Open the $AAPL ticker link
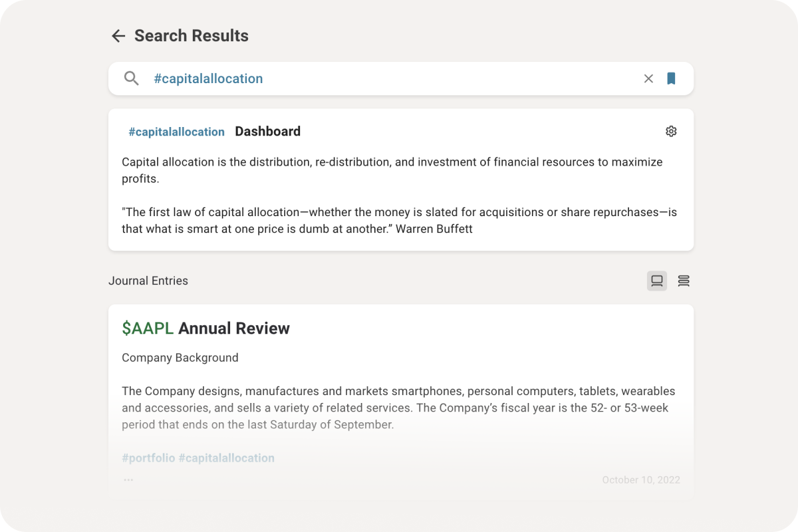The image size is (798, 532). (148, 328)
